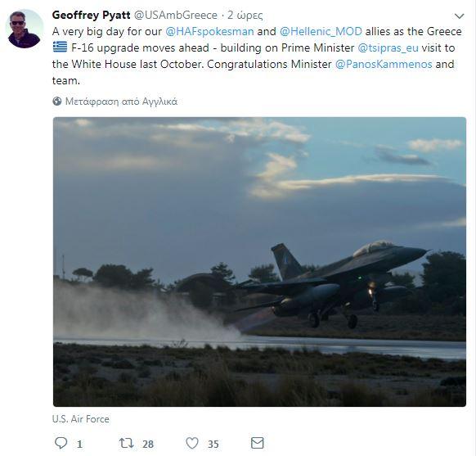Open the @PanosKammenos mention link

(384, 65)
